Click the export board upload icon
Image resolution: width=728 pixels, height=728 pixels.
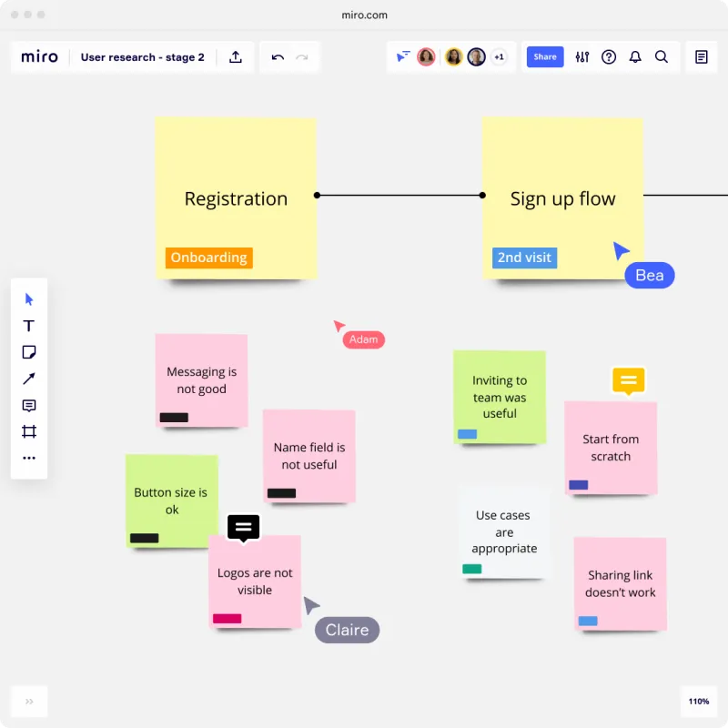[x=236, y=57]
